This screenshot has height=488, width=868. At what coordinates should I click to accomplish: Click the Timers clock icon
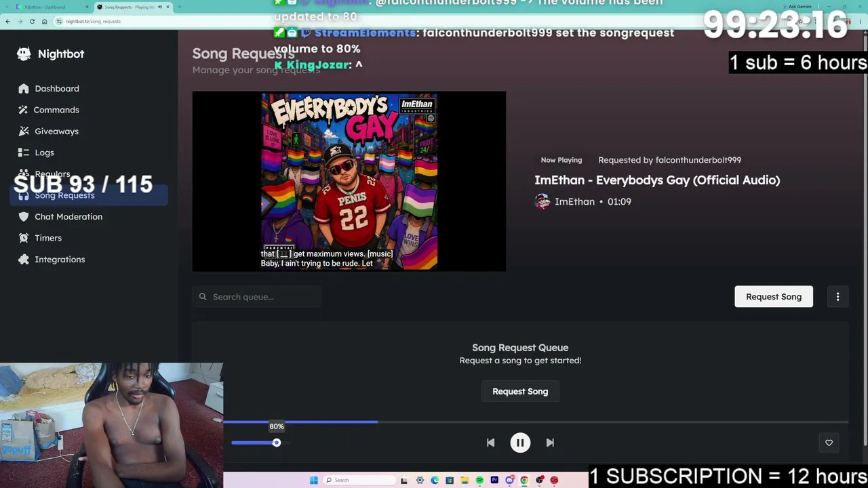tap(24, 238)
